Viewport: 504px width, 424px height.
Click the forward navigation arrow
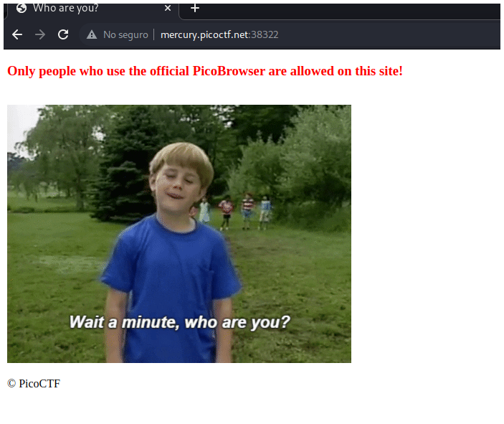point(40,34)
